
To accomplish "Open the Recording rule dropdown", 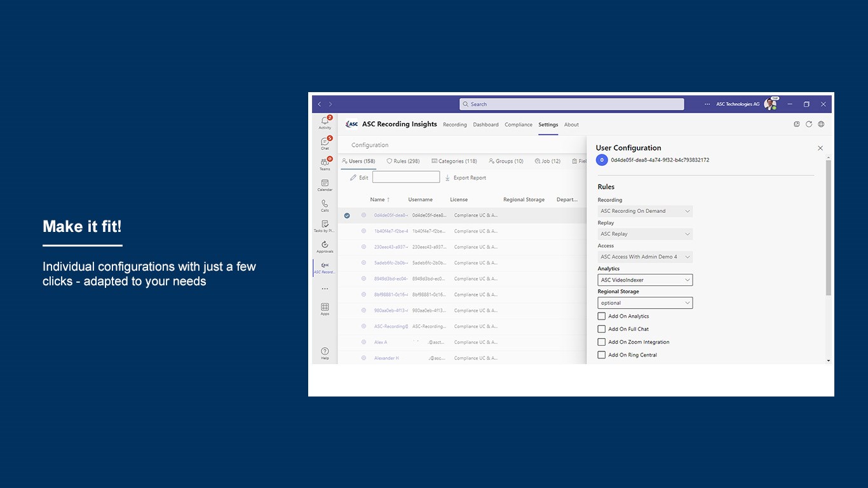I will pyautogui.click(x=645, y=211).
